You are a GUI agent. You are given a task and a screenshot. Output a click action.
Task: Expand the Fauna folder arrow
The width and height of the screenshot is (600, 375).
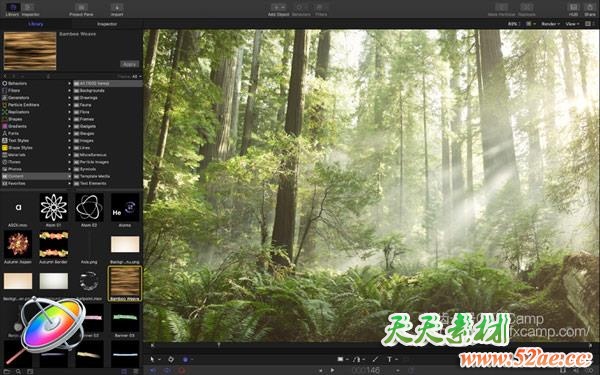pos(70,105)
